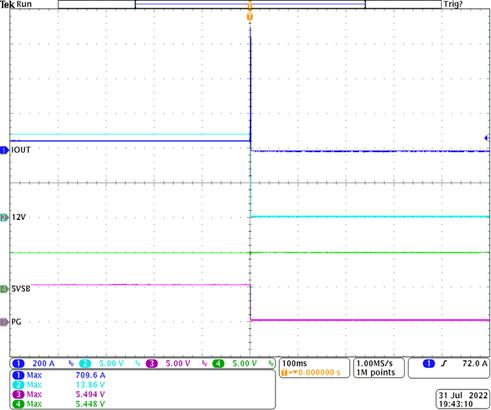
Task: Select the channel 3 PG ground marker
Action: [x=4, y=322]
